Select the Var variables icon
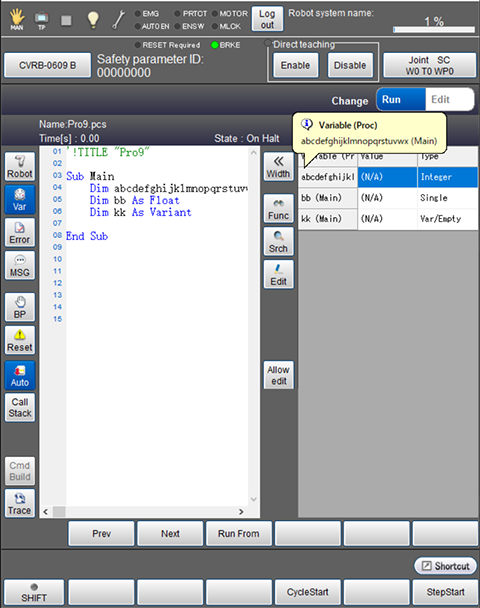This screenshot has width=480, height=608. coord(20,200)
